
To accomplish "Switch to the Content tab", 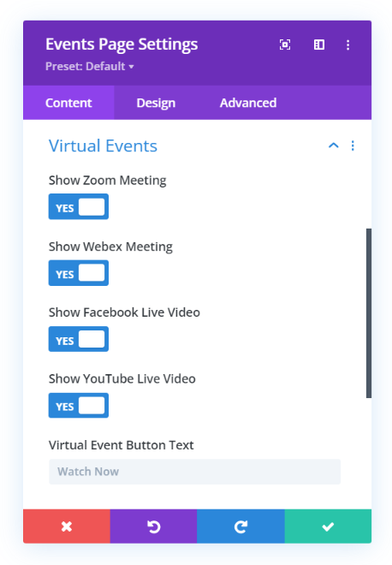I will point(68,103).
